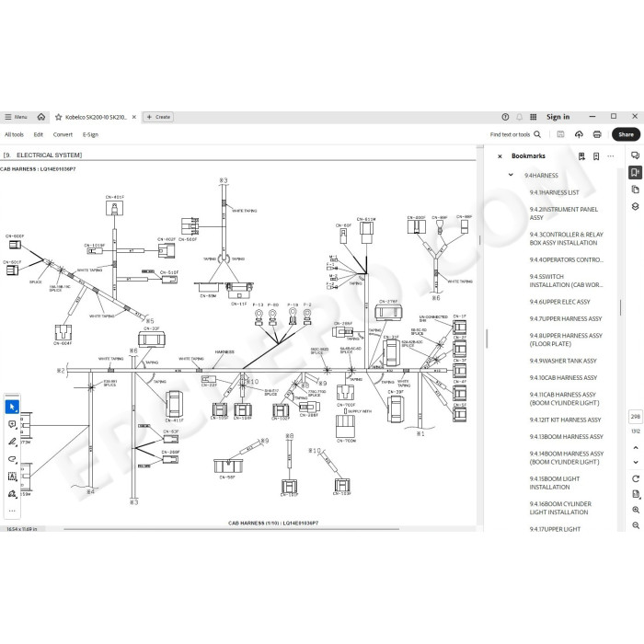Open the Menu hamburger button
644x644 pixels.
click(x=16, y=117)
